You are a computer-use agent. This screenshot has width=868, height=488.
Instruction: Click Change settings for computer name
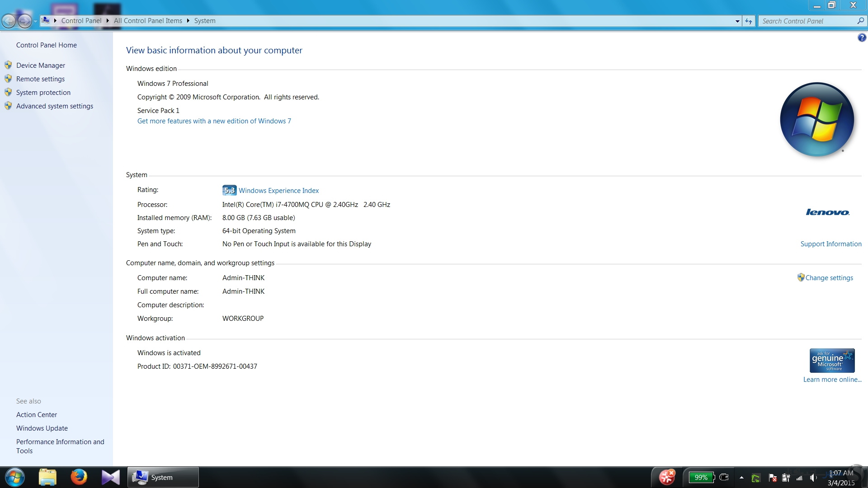point(829,278)
